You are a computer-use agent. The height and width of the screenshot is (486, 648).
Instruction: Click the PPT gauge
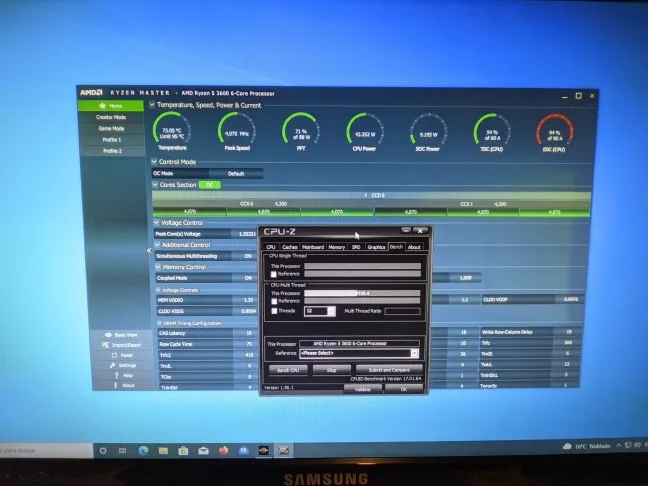coord(301,132)
